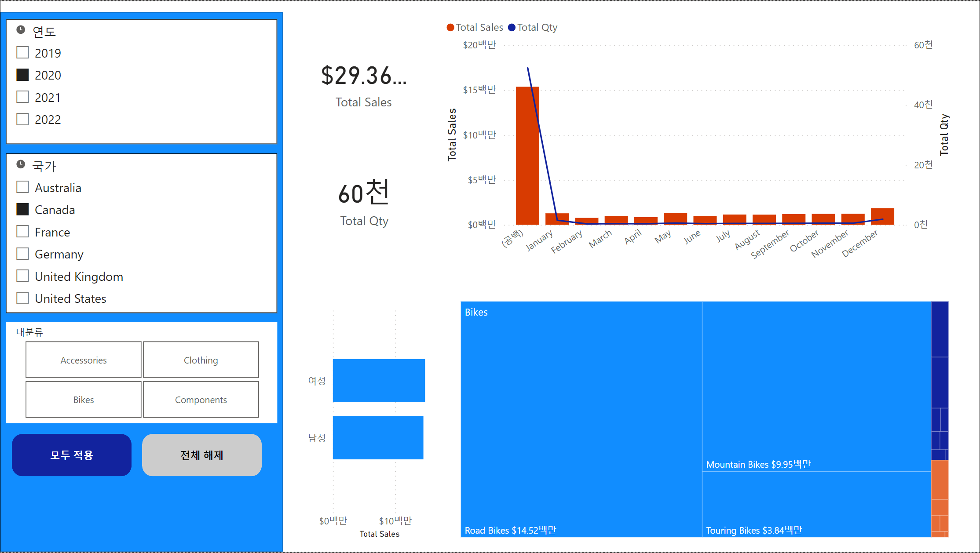
Task: Click the 여성 bar in chart
Action: (x=379, y=380)
